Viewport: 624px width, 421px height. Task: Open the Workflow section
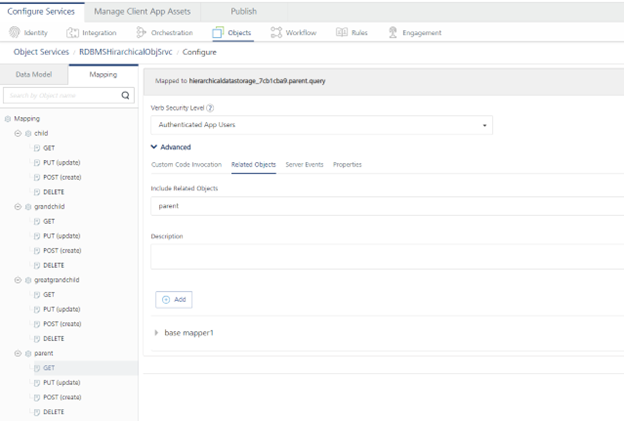click(294, 33)
